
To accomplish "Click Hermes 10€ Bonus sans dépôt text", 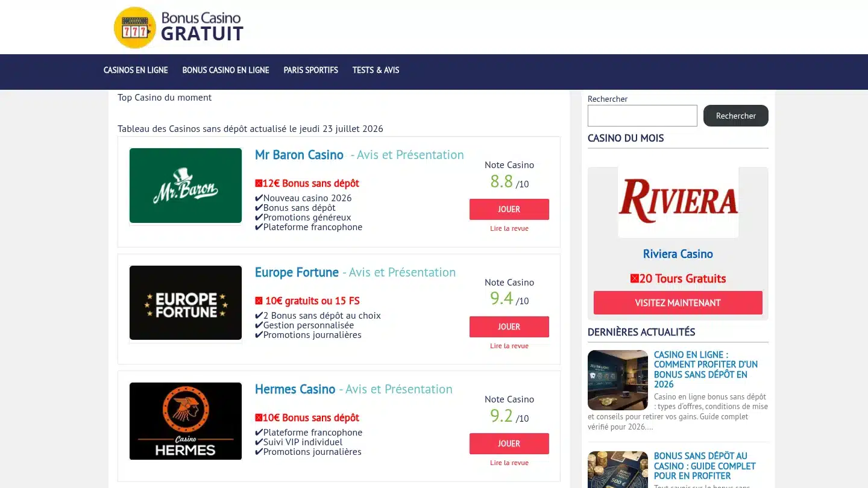I will click(307, 418).
